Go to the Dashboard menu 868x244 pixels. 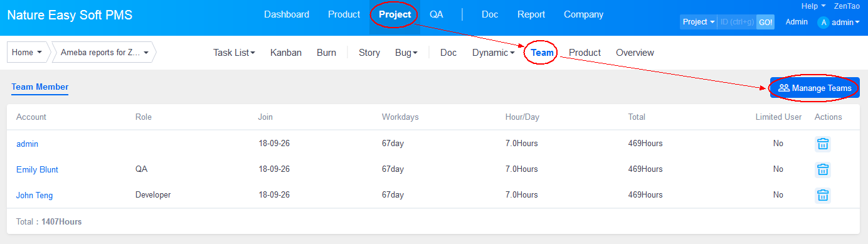tap(287, 14)
